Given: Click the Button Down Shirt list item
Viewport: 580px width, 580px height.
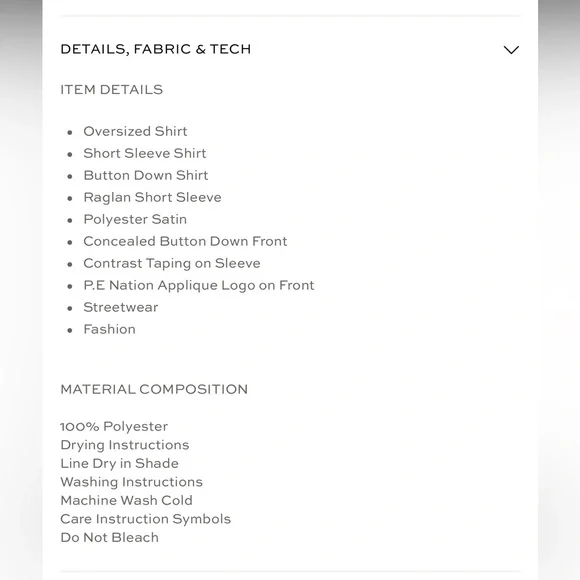Looking at the screenshot, I should pos(146,175).
